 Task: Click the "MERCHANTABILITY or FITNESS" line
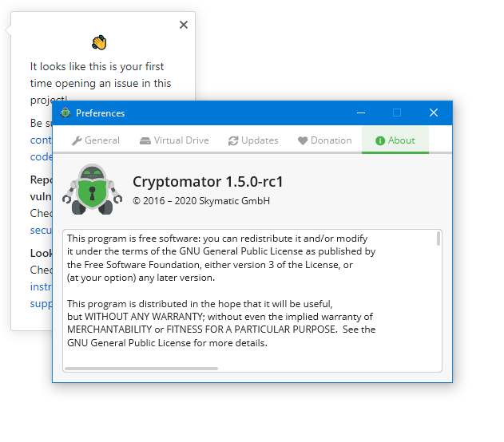(221, 330)
